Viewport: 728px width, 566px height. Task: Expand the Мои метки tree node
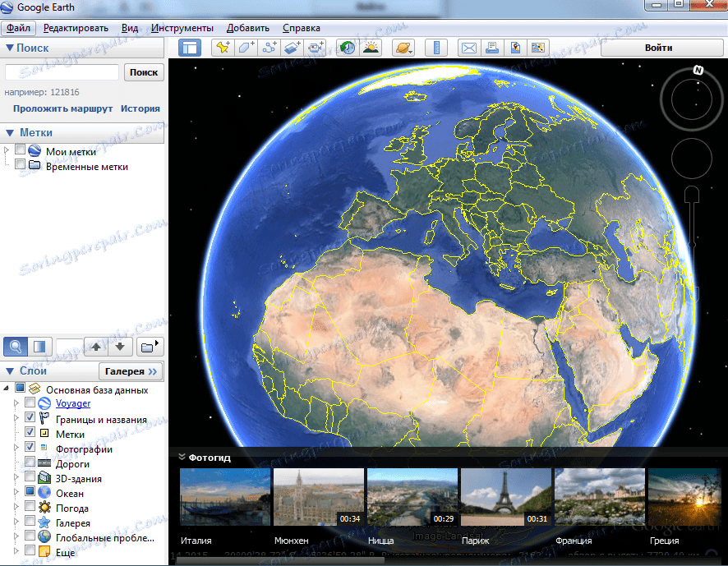(x=7, y=150)
